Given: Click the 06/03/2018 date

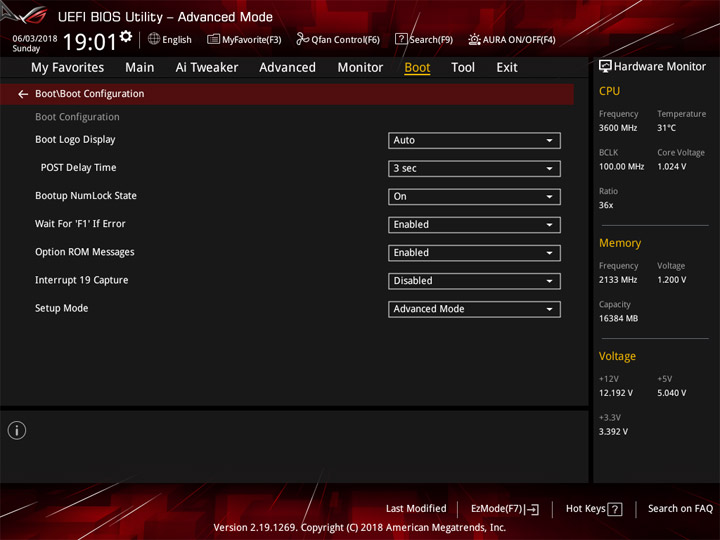Looking at the screenshot, I should [x=35, y=39].
